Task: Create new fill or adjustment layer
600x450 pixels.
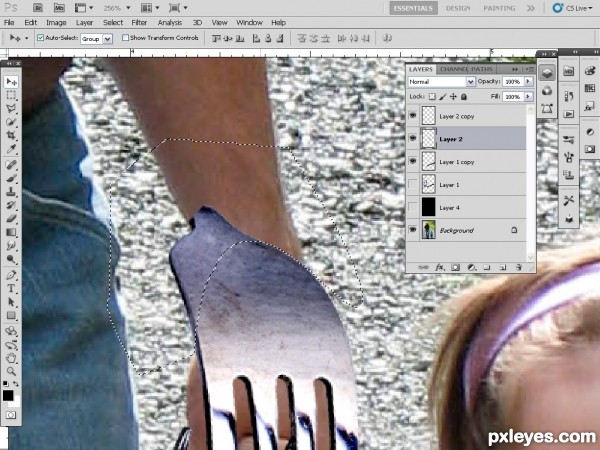Action: [471, 267]
